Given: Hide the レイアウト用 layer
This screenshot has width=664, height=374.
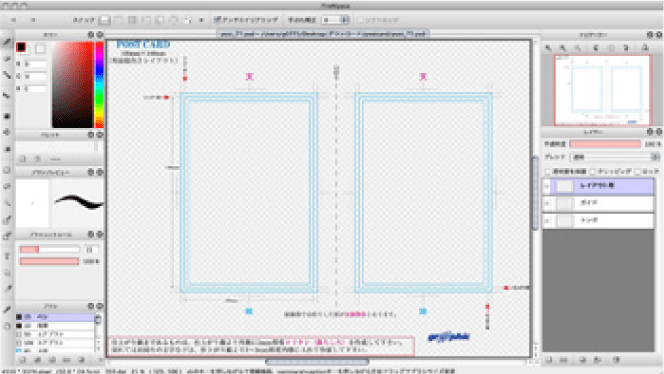Looking at the screenshot, I should [547, 186].
